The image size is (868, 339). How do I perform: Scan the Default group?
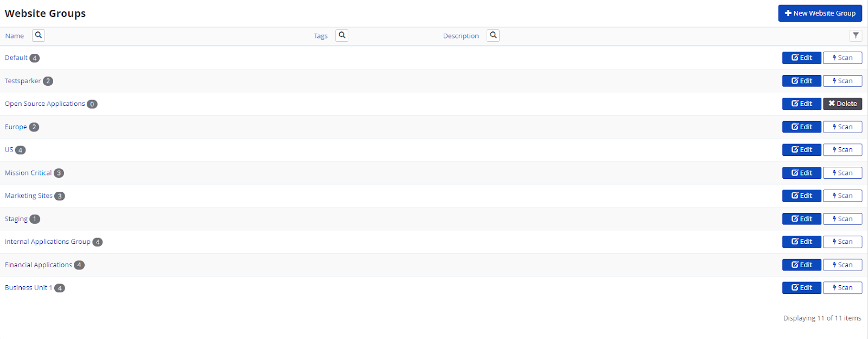coord(843,58)
